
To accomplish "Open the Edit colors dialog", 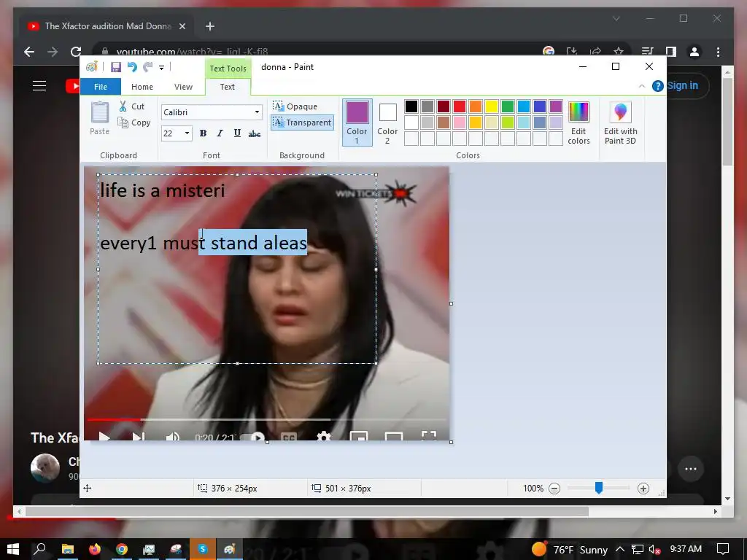I will coord(578,122).
